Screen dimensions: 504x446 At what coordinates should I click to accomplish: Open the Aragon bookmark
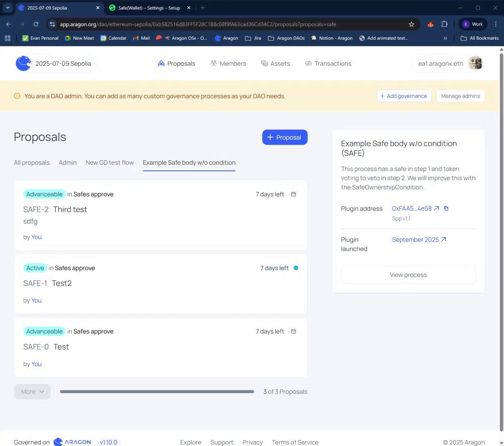[x=226, y=38]
